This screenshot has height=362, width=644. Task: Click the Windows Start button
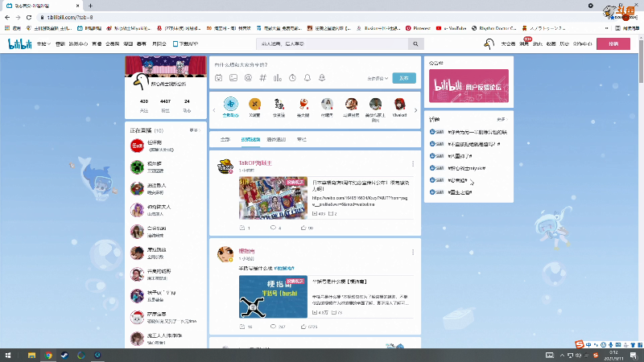tap(8, 356)
